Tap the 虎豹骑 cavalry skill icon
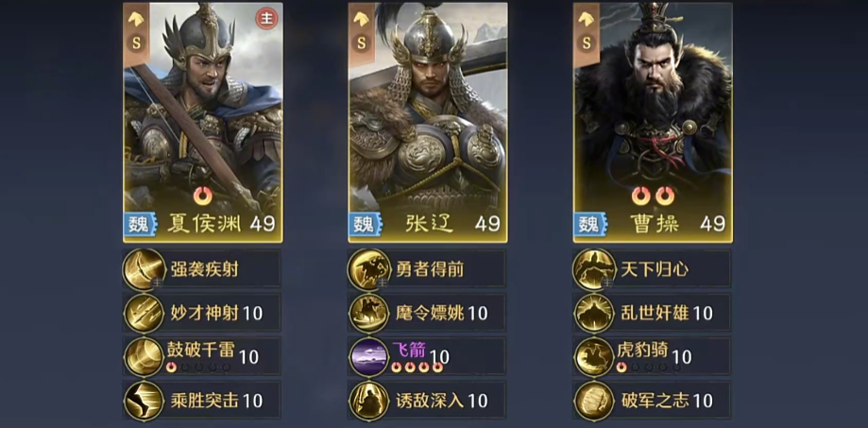 click(594, 356)
